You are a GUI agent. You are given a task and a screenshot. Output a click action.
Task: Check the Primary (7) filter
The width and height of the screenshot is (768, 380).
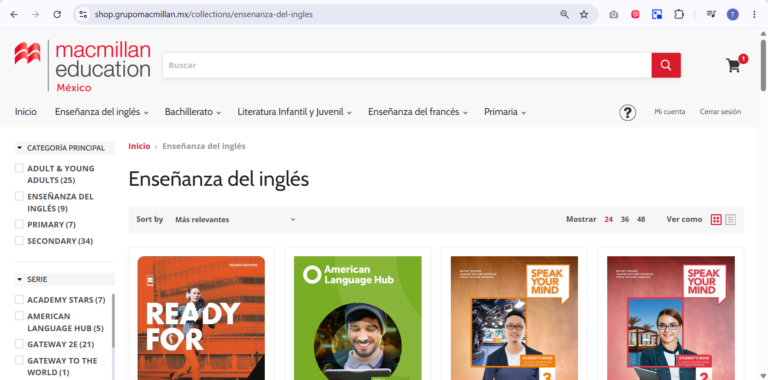19,224
